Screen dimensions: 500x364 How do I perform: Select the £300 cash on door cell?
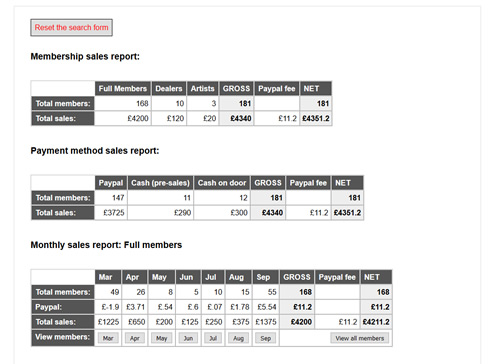(222, 213)
